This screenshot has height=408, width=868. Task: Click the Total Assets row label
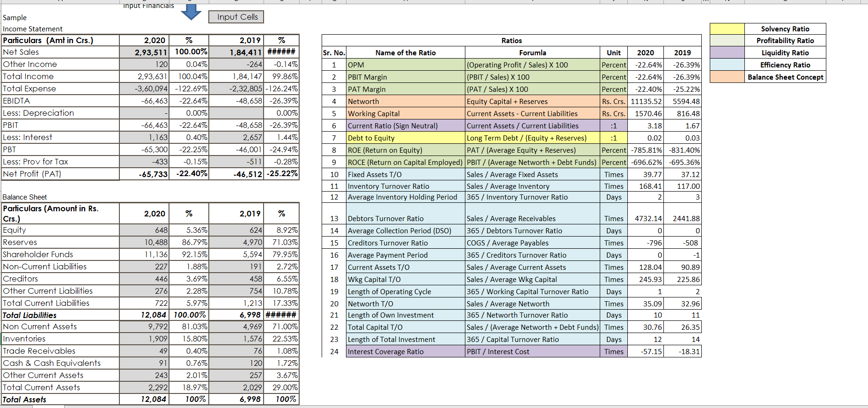pyautogui.click(x=60, y=400)
